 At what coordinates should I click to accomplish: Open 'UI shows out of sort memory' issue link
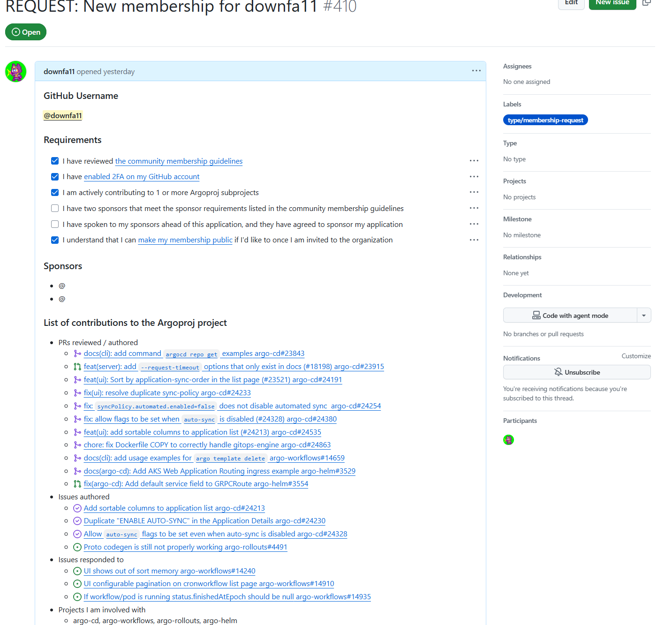(x=169, y=571)
